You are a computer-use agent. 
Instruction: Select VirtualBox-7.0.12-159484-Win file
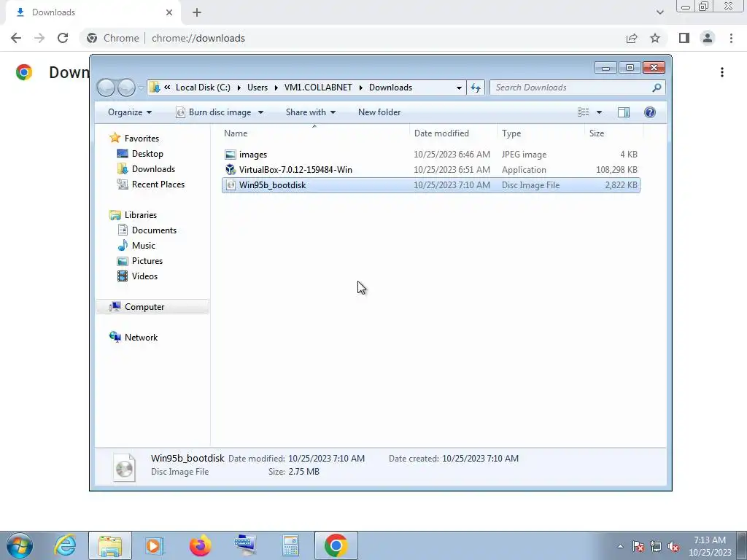click(430, 169)
